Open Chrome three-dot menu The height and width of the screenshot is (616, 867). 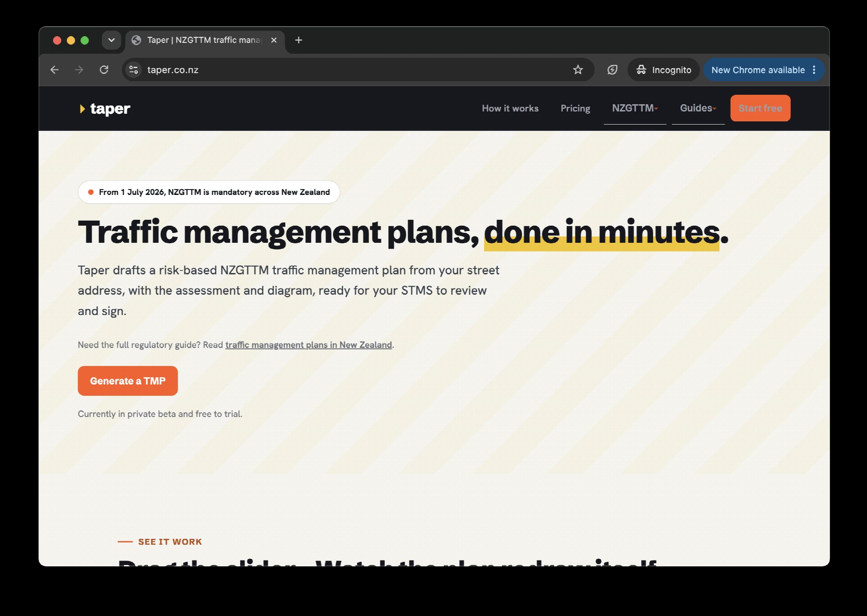[x=814, y=70]
